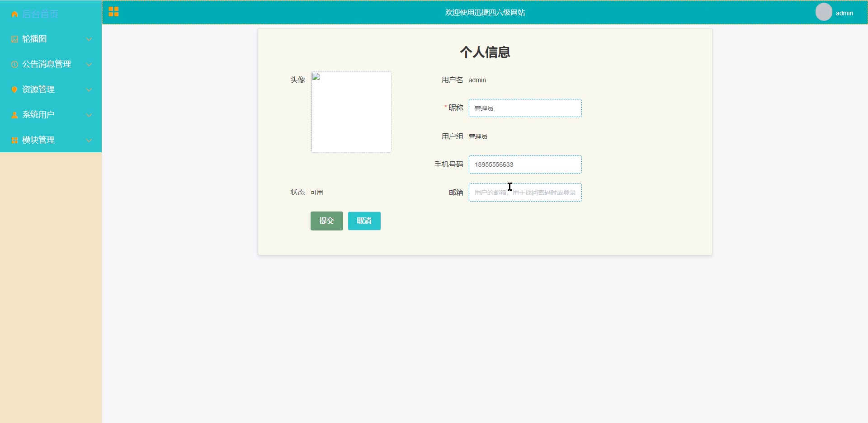This screenshot has width=868, height=423.
Task: Click the avatar upload image box
Action: coord(351,112)
